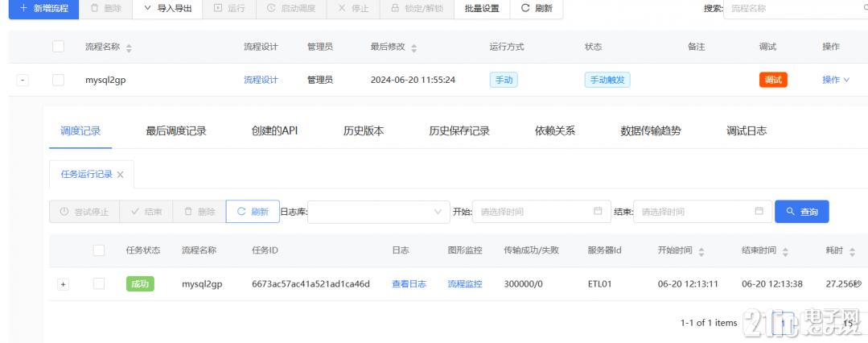
Task: Open the 查看日志 link
Action: pos(409,283)
